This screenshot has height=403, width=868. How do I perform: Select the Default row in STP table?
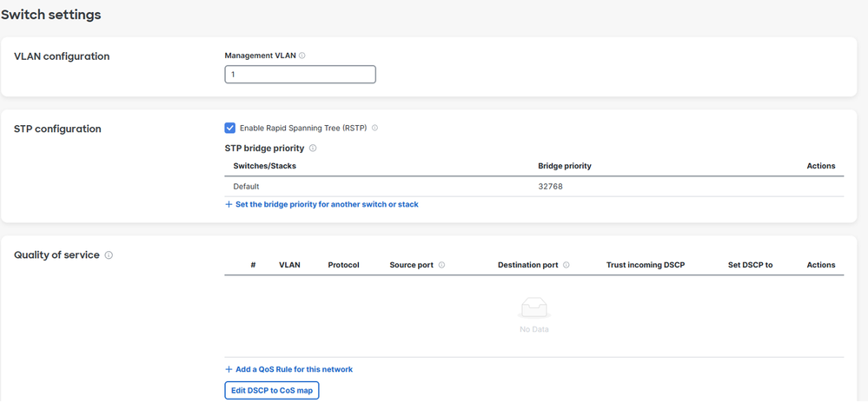click(x=246, y=187)
